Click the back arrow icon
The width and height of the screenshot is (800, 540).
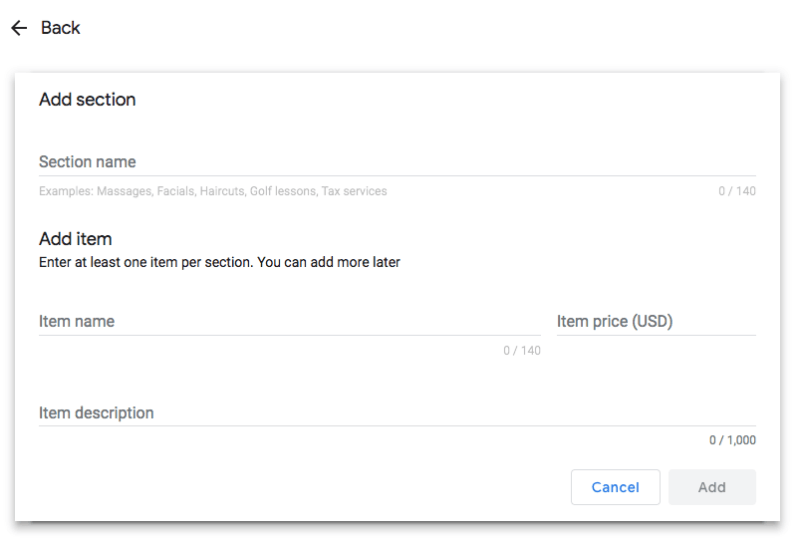18,28
